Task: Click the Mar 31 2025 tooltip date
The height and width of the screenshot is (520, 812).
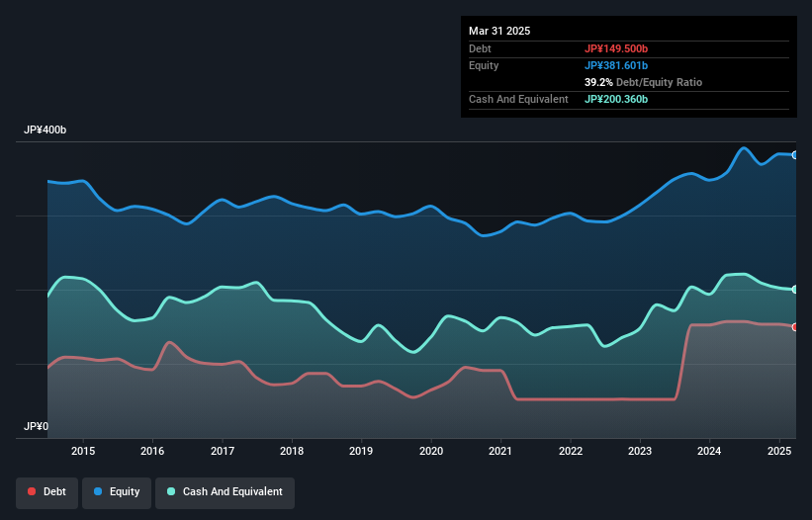Action: pyautogui.click(x=499, y=31)
